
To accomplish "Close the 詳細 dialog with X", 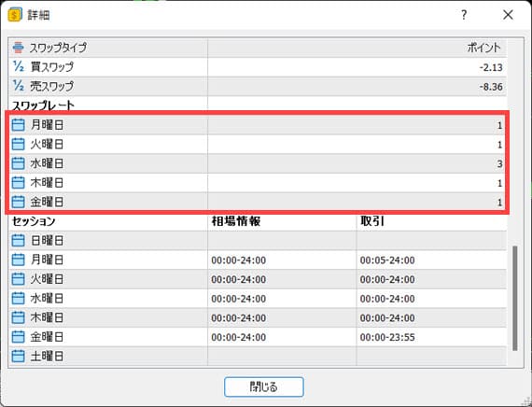I will pos(508,15).
